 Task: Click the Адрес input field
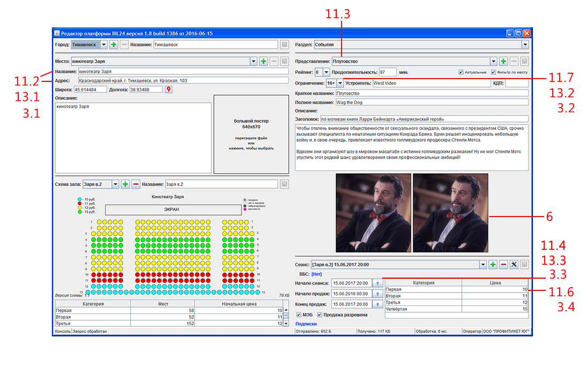pos(183,81)
